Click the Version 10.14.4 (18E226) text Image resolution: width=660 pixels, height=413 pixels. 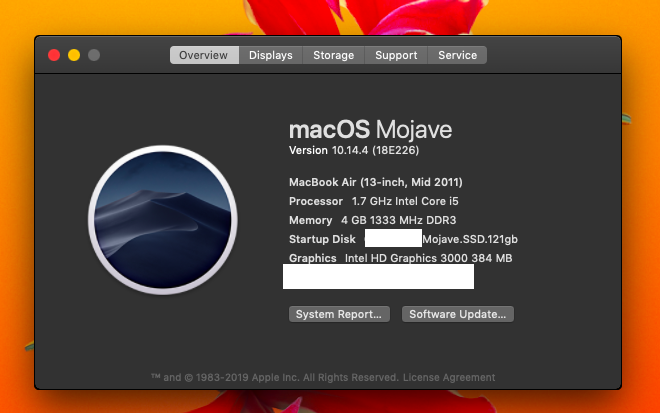tap(354, 150)
